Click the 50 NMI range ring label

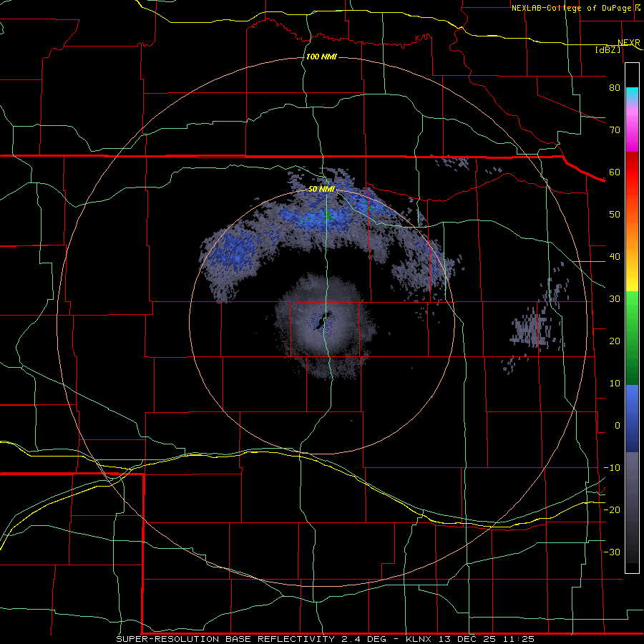(321, 190)
